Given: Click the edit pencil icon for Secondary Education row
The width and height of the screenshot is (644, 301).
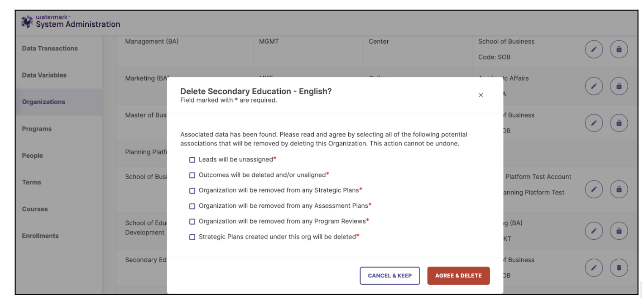Looking at the screenshot, I should coord(594,268).
